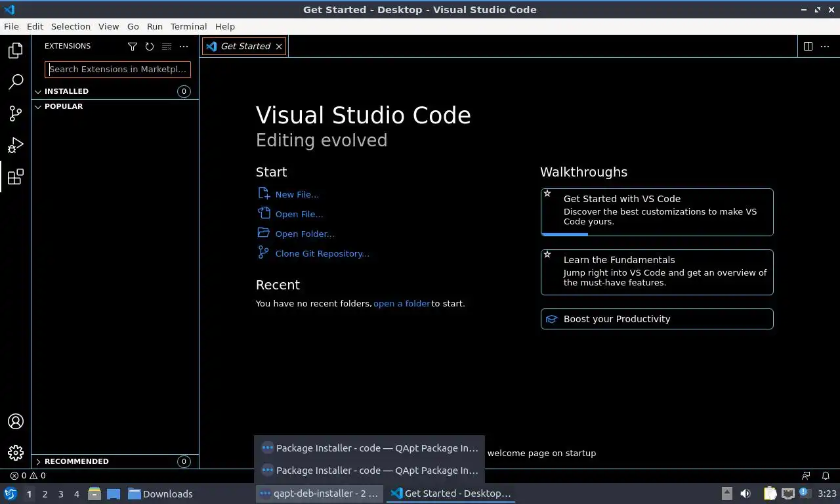This screenshot has width=840, height=504.
Task: Switch to virtual desktop 1
Action: click(x=30, y=494)
